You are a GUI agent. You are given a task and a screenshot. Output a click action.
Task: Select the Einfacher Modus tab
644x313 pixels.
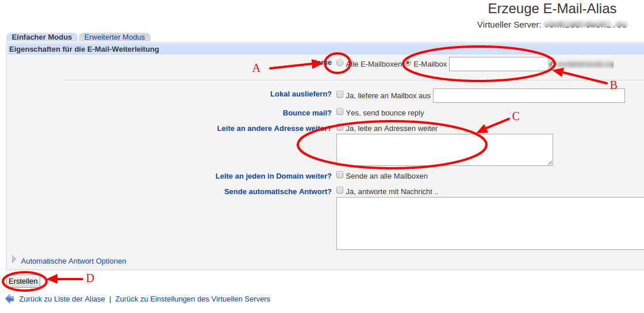click(x=42, y=37)
